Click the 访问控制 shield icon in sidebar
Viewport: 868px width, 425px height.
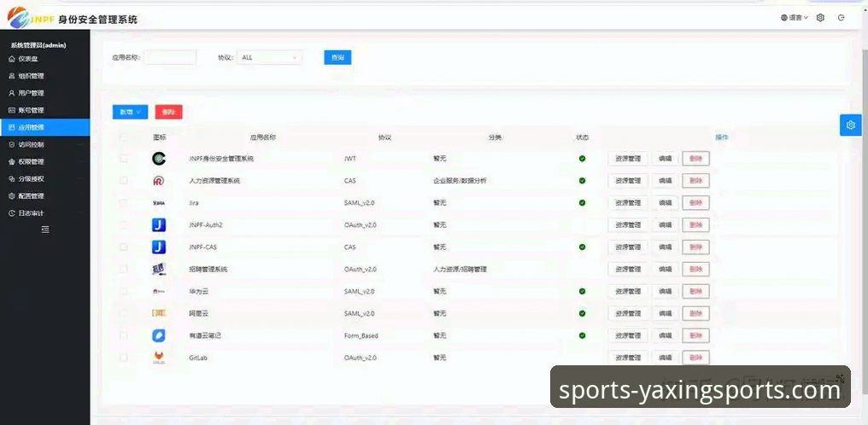[x=12, y=144]
